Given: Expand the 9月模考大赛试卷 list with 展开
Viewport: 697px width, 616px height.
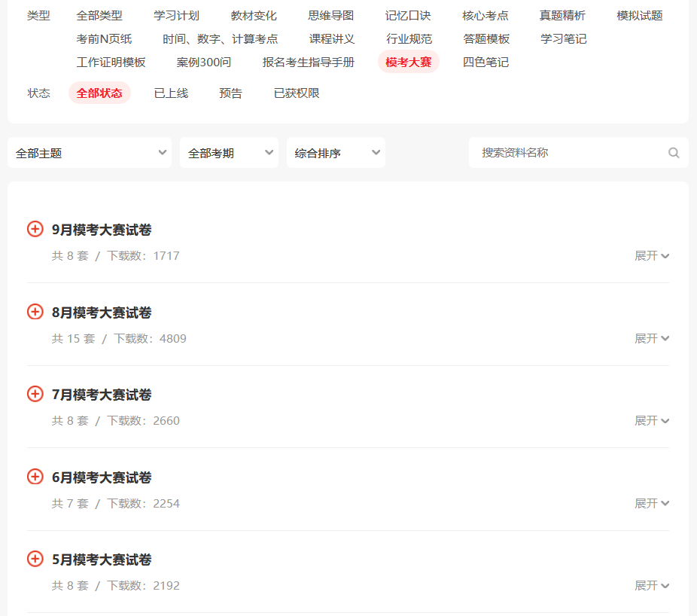Looking at the screenshot, I should coord(652,256).
